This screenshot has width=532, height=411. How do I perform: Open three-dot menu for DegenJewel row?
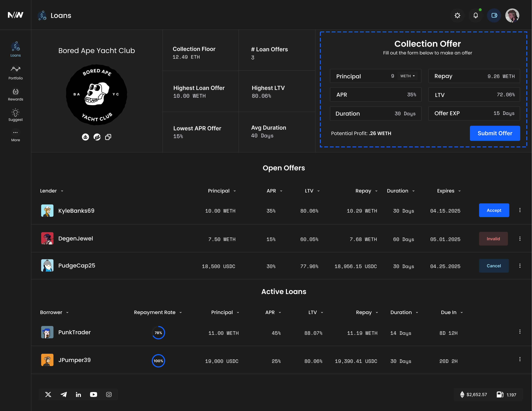tap(520, 239)
